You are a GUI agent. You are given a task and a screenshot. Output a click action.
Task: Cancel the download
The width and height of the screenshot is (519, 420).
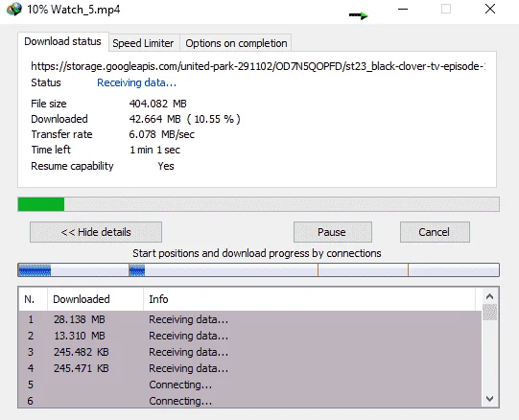coord(435,232)
